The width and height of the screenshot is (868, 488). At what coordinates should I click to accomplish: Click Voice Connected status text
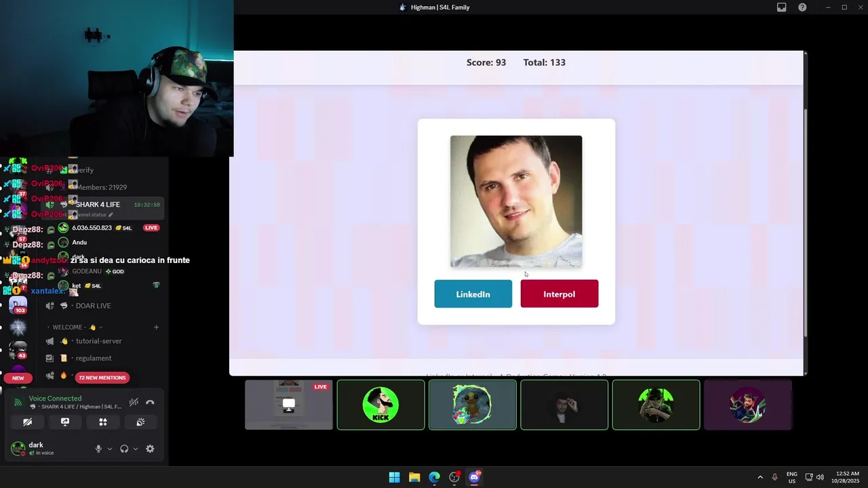point(55,399)
